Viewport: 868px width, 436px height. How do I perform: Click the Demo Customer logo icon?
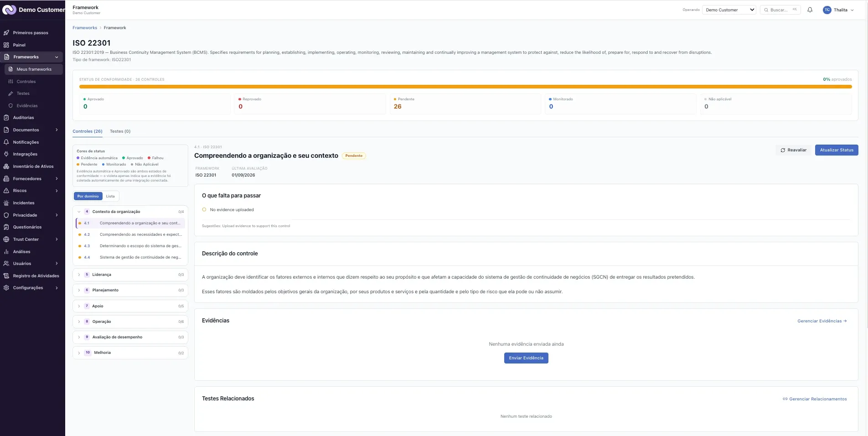pos(9,10)
